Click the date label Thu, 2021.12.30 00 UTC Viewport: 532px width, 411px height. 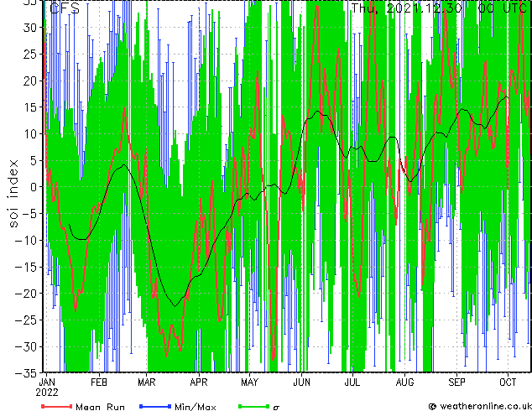(x=440, y=8)
